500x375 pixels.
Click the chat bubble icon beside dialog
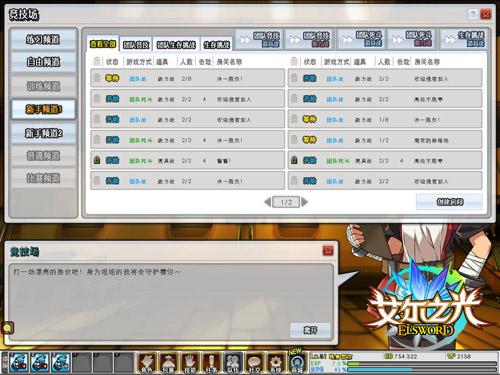(x=7, y=328)
